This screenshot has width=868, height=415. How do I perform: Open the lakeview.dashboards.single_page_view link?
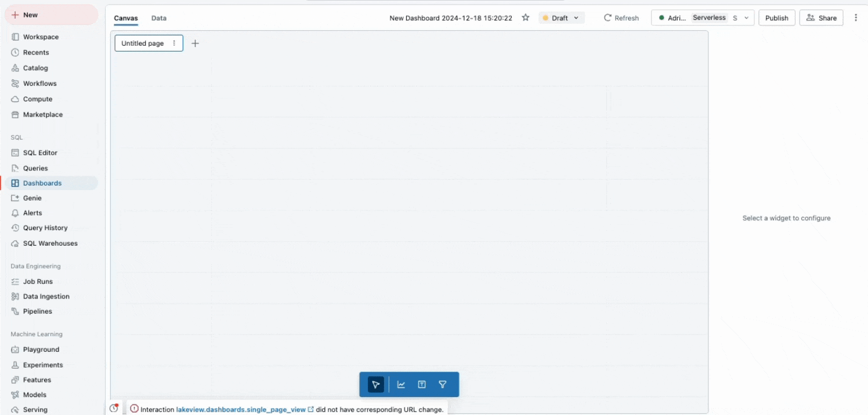[241, 409]
